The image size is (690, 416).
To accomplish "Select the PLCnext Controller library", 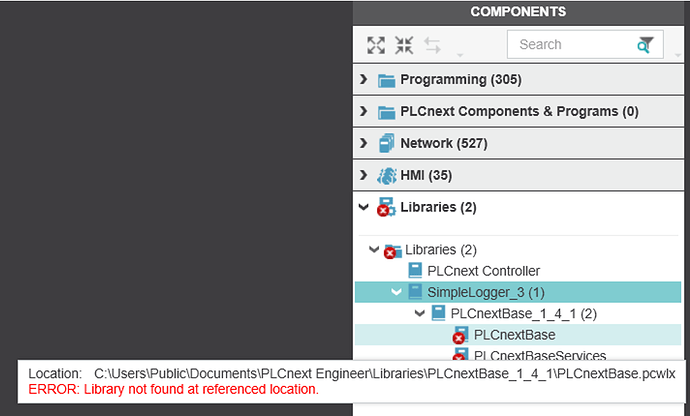I will (x=484, y=271).
